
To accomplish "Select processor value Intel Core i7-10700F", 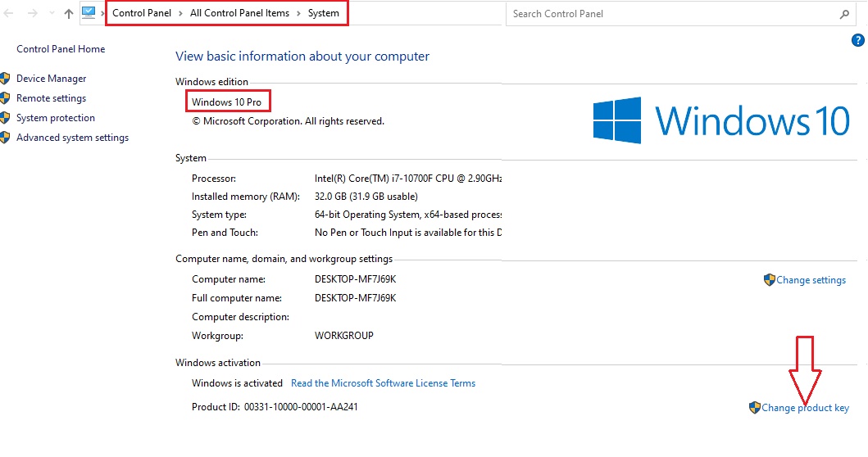I will [x=408, y=179].
